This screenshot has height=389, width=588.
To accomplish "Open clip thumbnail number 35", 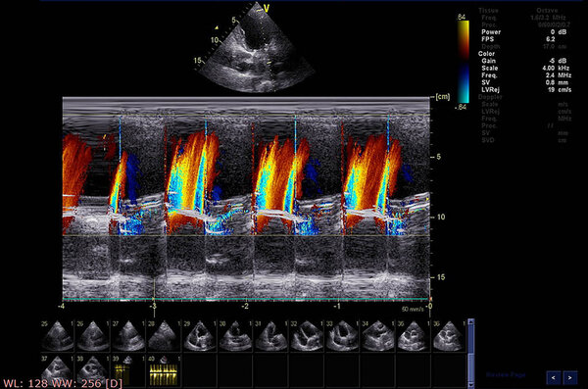I will pyautogui.click(x=414, y=336).
